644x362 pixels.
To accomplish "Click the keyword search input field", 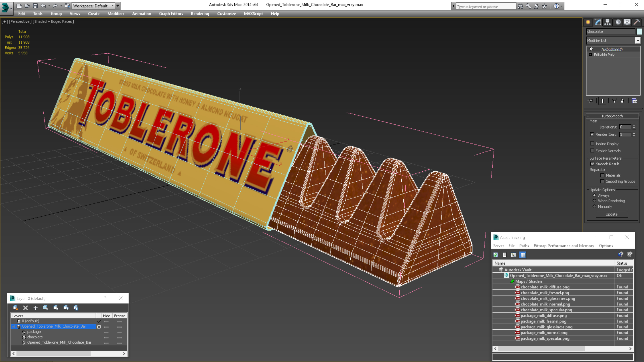I will 486,6.
